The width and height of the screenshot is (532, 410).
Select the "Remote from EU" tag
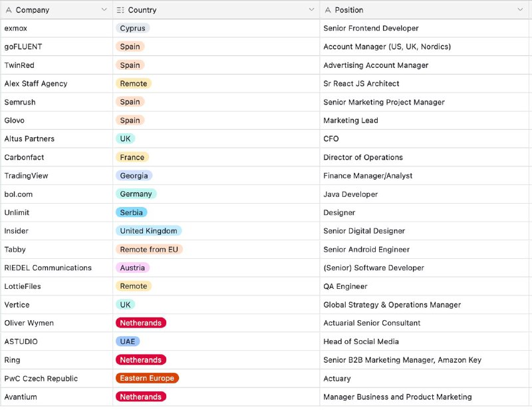tap(149, 250)
